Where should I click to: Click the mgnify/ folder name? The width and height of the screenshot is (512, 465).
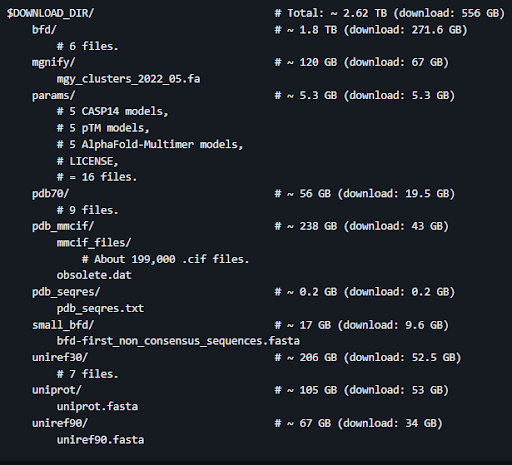pos(53,62)
